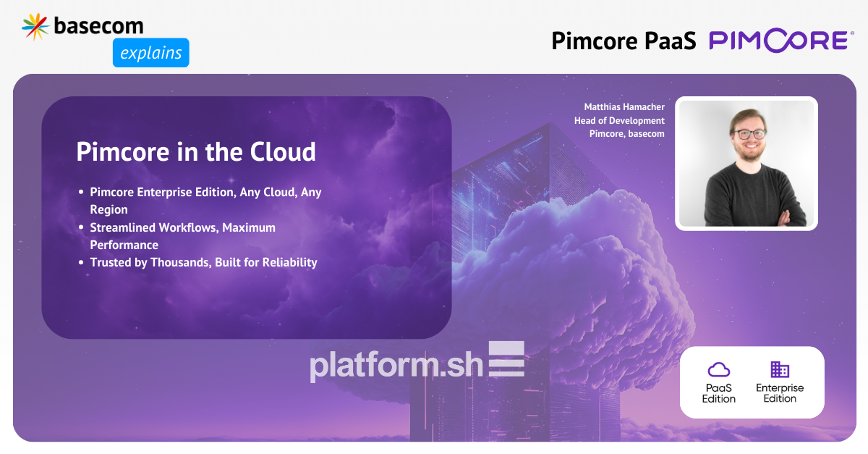Click the "Pimcore in the Cloud" title
This screenshot has height=454, width=868.
coord(196,152)
